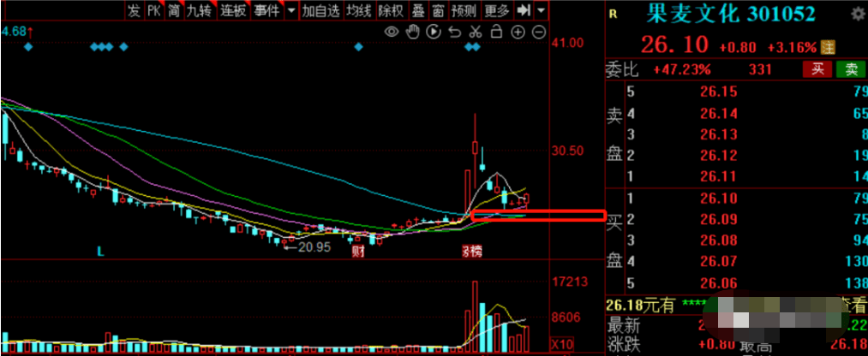Open the 更多 more menu

click(x=497, y=10)
